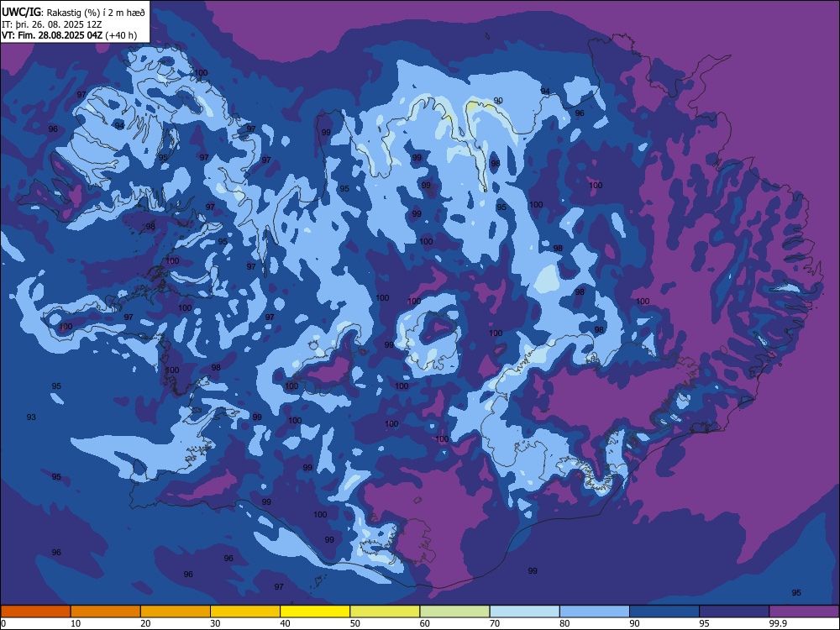This screenshot has height=630, width=840.
Task: Click the legend tick label "99.9"
Action: click(778, 623)
